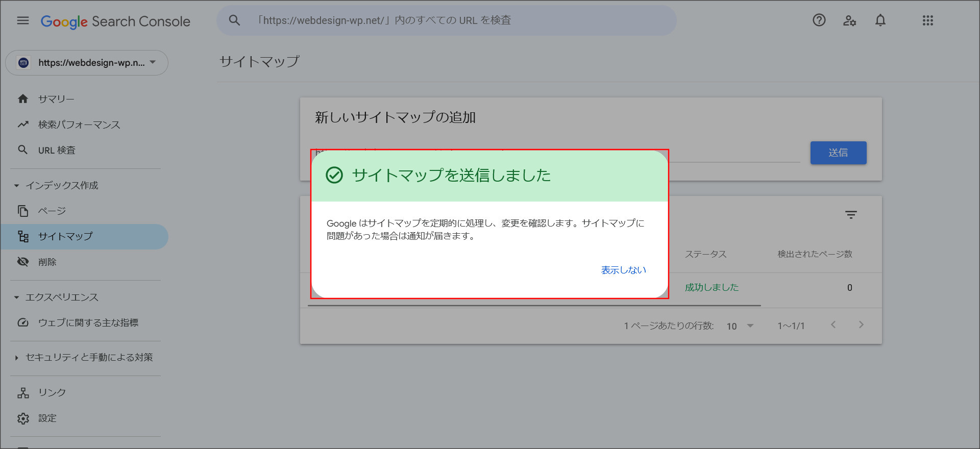Screen dimensions: 980x449
Task: Click the 検出されたページ数 column header
Action: 815,254
